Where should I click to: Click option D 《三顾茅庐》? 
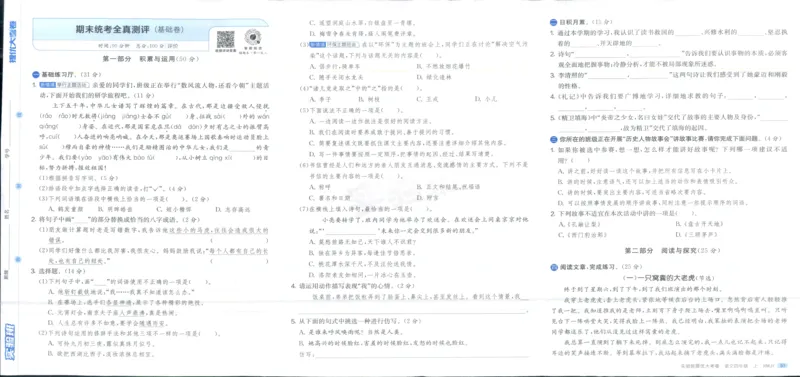[x=696, y=235]
